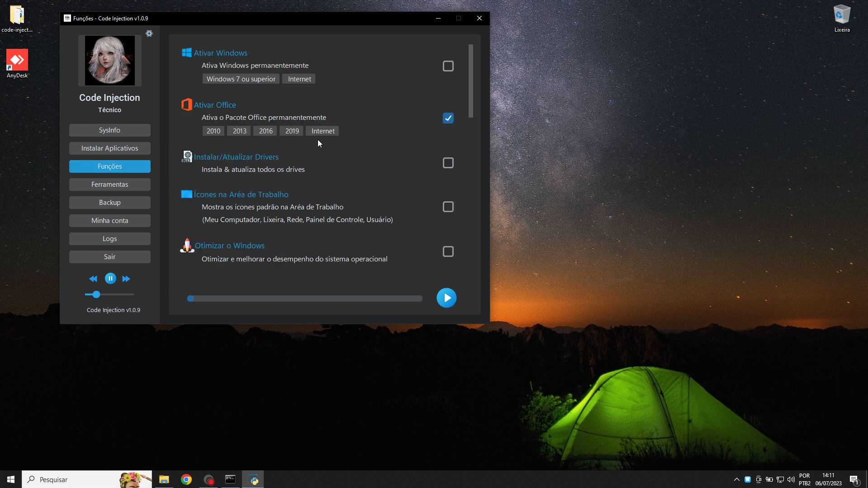Run selected functions with play button

point(446,298)
